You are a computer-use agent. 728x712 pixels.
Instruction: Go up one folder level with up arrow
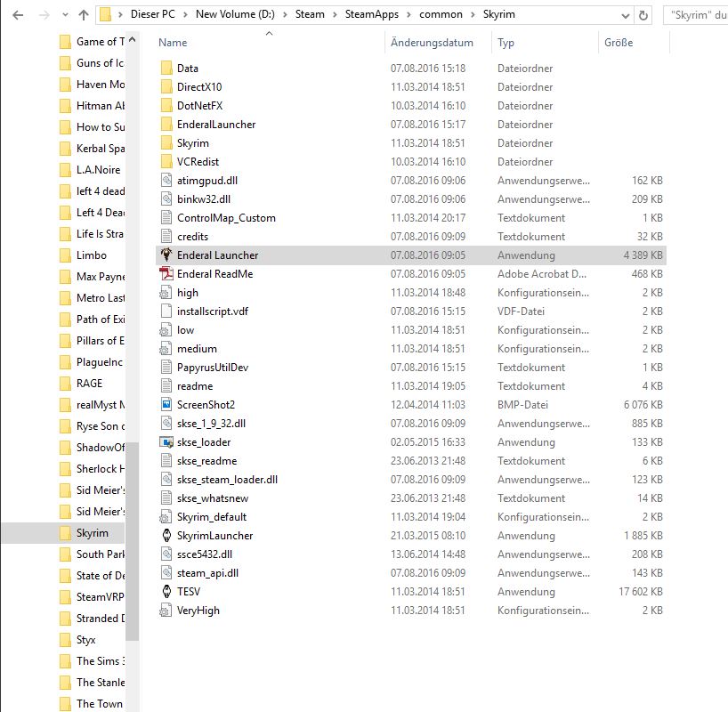pos(84,14)
